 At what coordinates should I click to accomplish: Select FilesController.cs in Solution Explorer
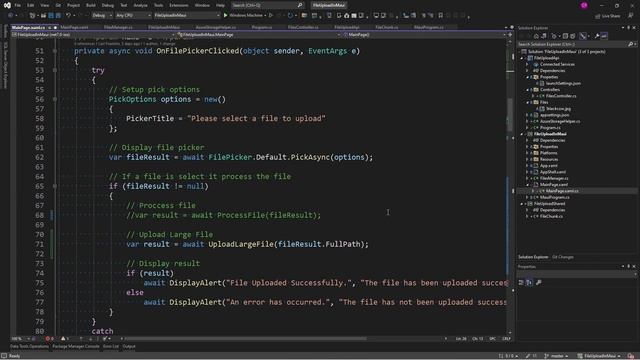(561, 96)
